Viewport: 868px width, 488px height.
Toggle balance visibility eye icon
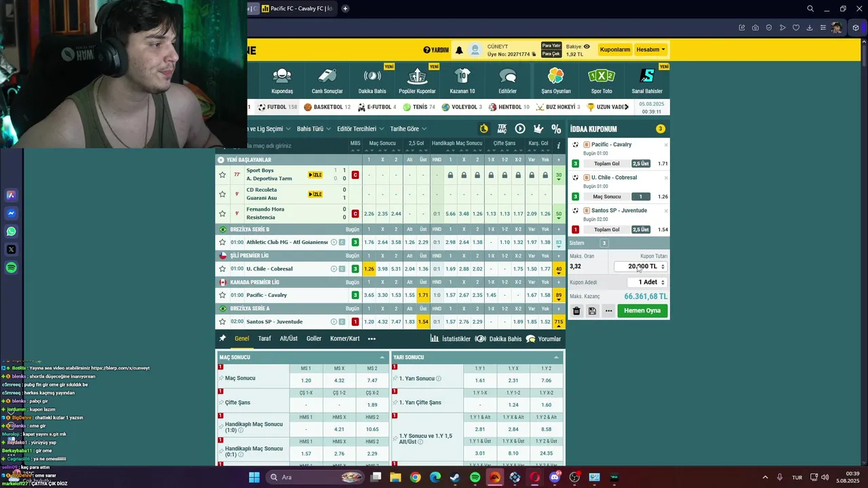click(587, 47)
